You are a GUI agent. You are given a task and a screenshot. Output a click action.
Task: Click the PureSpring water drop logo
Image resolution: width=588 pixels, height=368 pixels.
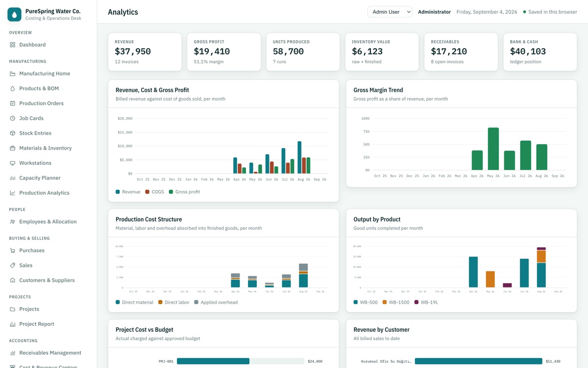[x=15, y=14]
